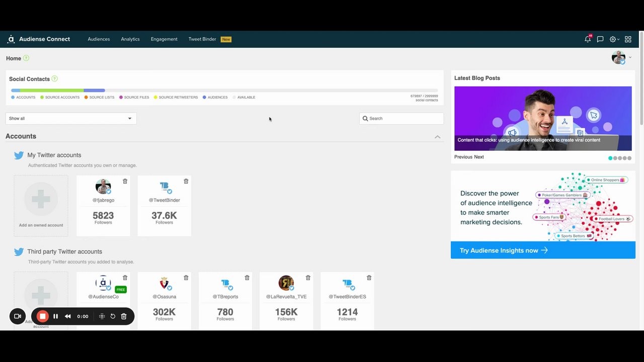The image size is (644, 362).
Task: Go to Previous blog post
Action: [x=463, y=157]
